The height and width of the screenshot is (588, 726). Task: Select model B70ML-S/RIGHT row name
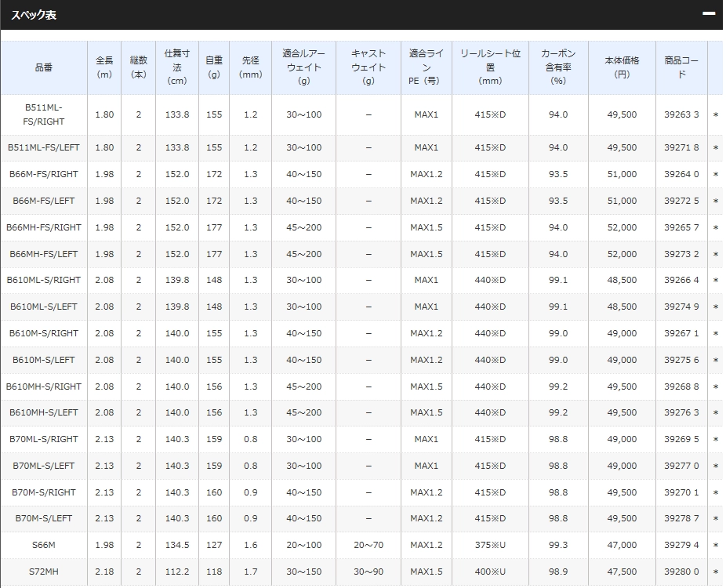pos(44,439)
